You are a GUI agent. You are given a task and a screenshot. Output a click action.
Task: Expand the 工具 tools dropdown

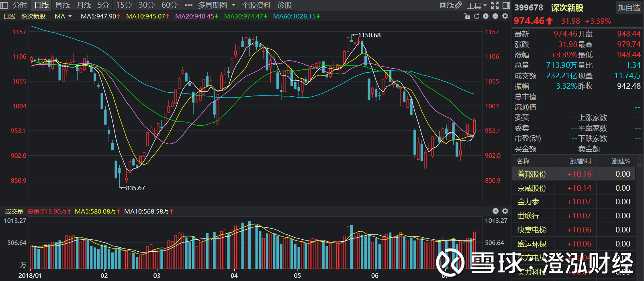coord(476,5)
